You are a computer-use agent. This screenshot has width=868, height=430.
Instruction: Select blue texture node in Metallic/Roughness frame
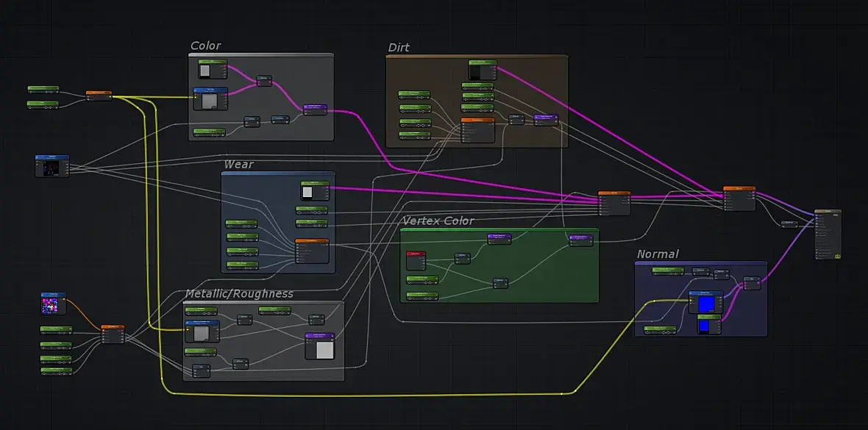click(202, 331)
